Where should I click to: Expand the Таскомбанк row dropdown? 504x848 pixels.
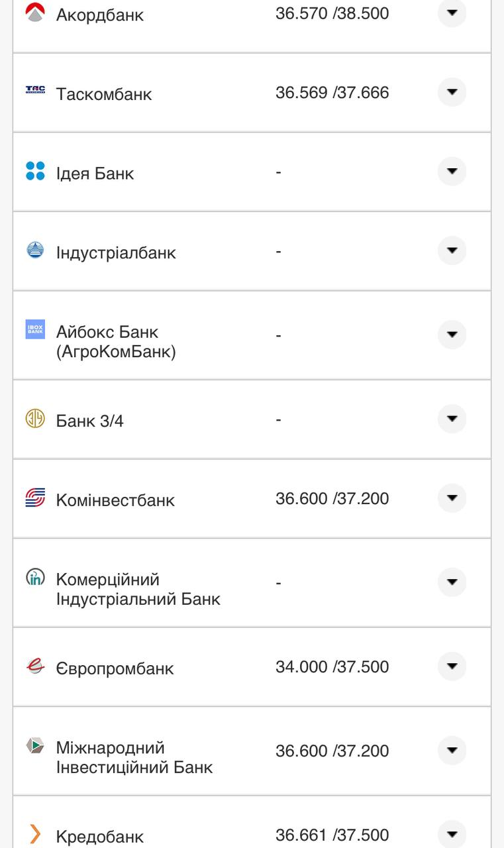click(x=451, y=92)
